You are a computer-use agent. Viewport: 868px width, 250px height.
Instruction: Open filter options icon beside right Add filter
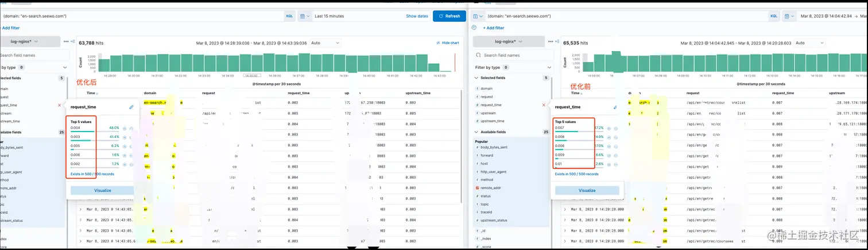[x=474, y=28]
